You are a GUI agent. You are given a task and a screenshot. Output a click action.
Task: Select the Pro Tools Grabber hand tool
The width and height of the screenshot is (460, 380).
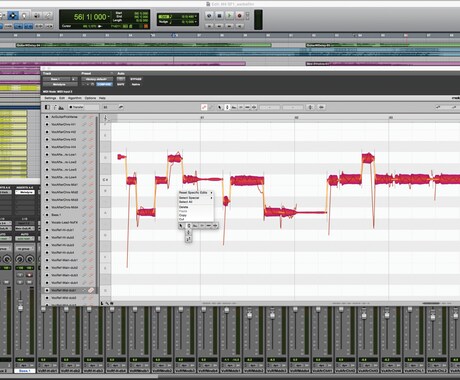[x=24, y=15]
